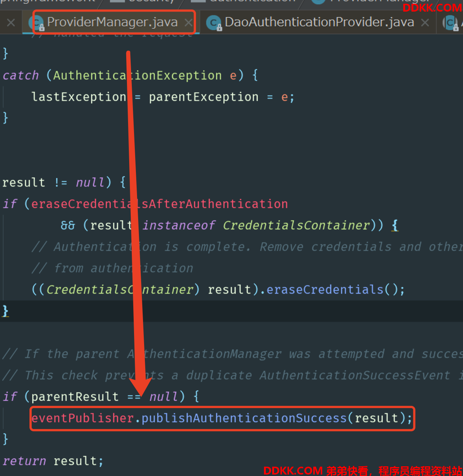Click the 'instanceof' keyword
The width and height of the screenshot is (463, 476).
[x=179, y=225]
